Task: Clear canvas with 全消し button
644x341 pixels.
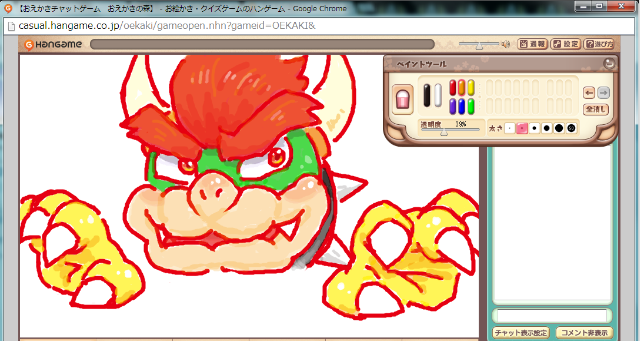Action: (596, 110)
